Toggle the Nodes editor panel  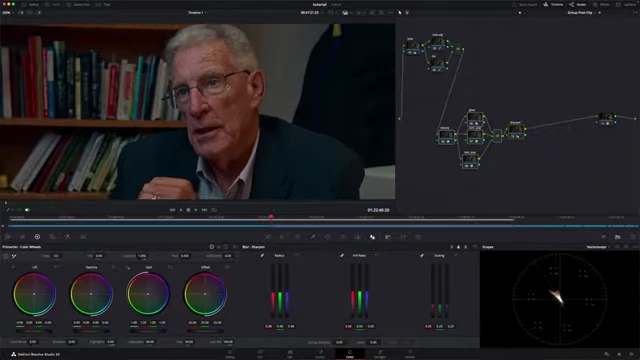(578, 4)
